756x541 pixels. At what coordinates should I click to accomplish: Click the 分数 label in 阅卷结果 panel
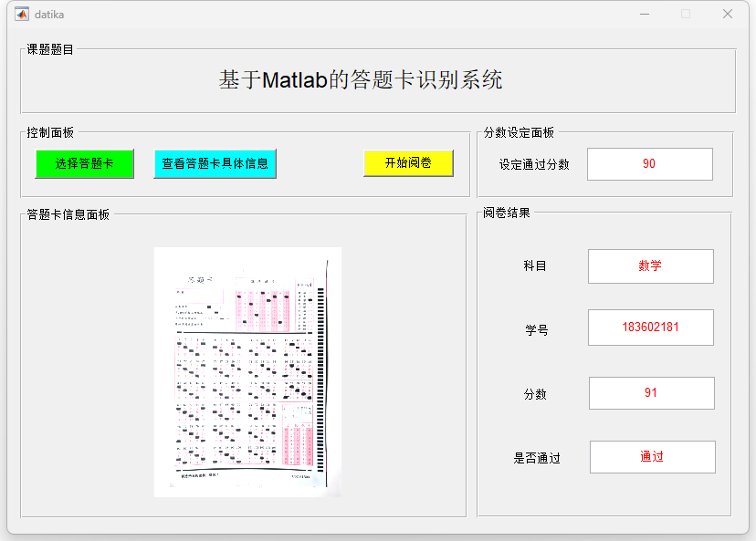[x=535, y=394]
